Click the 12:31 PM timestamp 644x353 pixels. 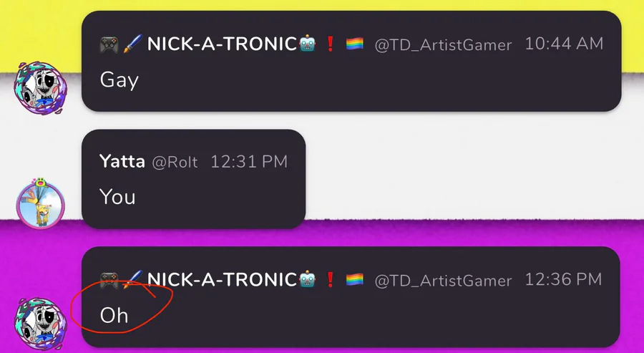point(249,162)
